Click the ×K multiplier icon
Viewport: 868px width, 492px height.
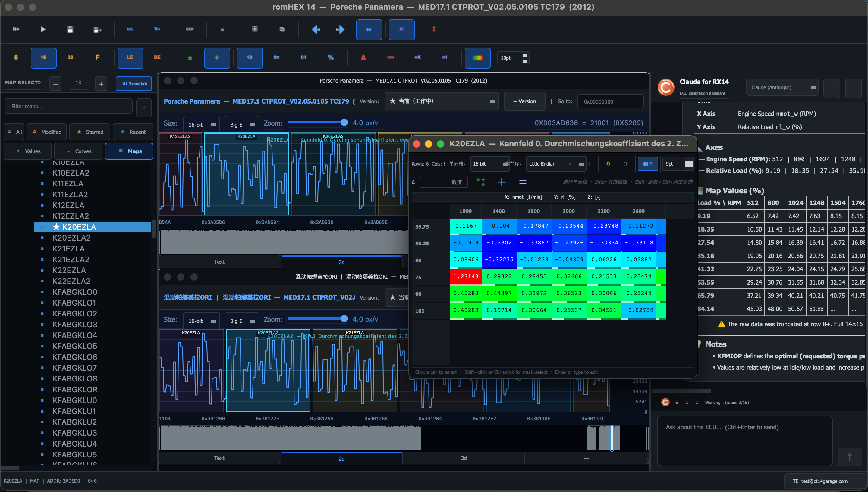(417, 58)
